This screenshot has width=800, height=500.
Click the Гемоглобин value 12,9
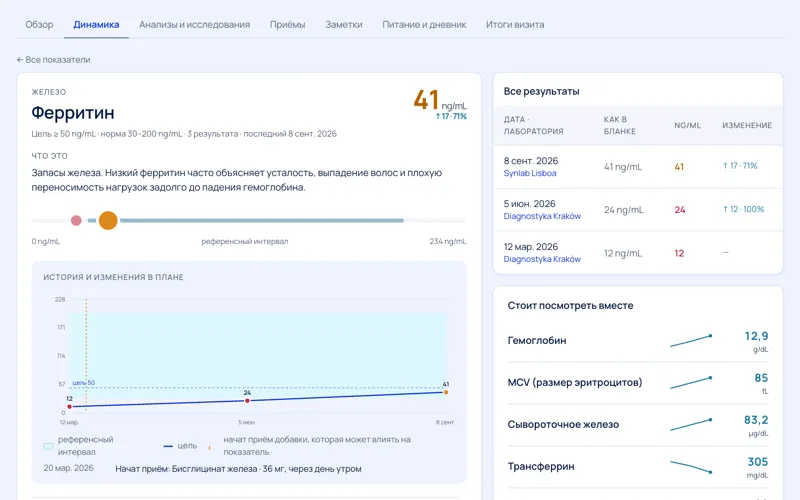tap(756, 336)
